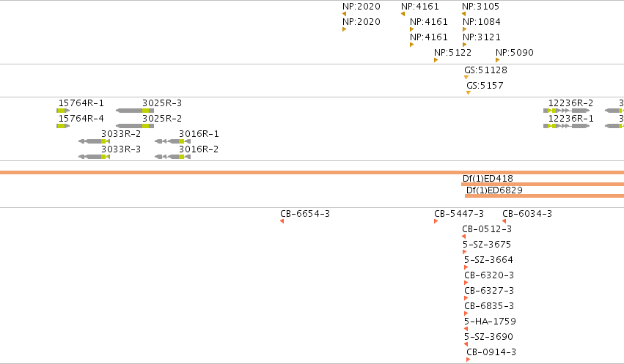Click the CB-6327-3 label

tap(489, 291)
